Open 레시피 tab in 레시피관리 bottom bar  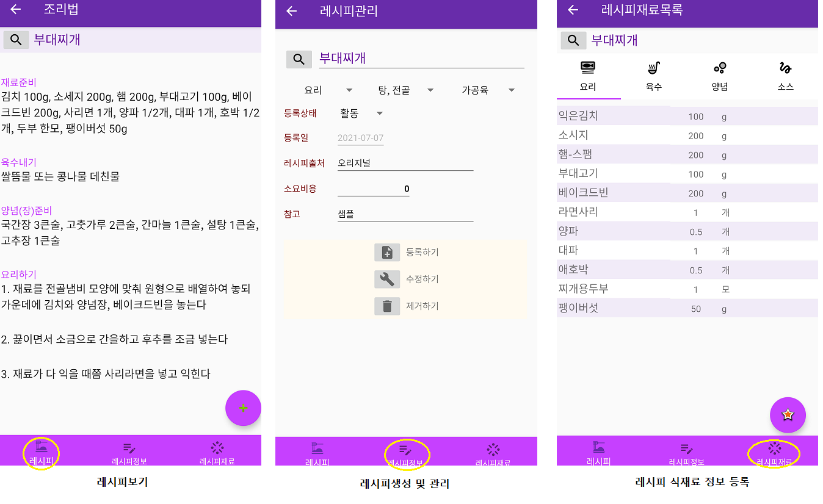click(317, 454)
